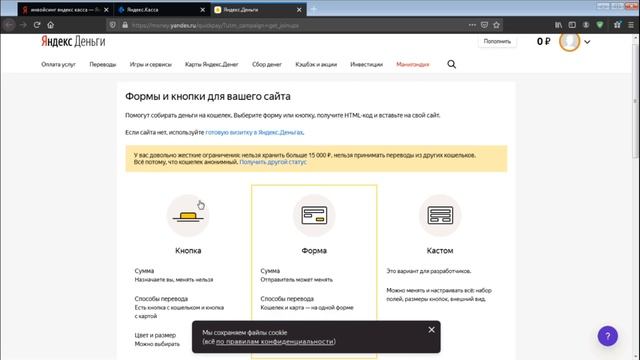Select the Форма form-type icon
The height and width of the screenshot is (360, 640).
pyautogui.click(x=314, y=216)
